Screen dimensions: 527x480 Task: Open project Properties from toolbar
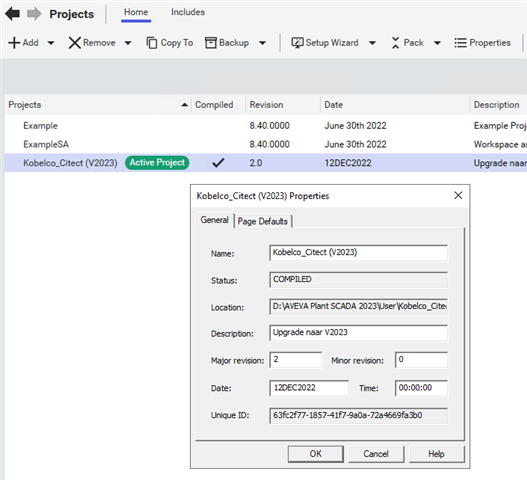tap(482, 43)
